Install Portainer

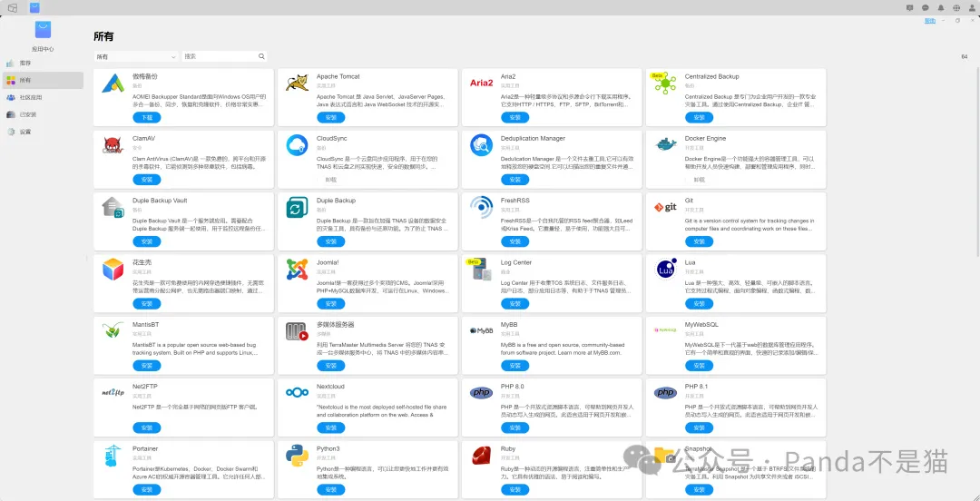(x=147, y=490)
